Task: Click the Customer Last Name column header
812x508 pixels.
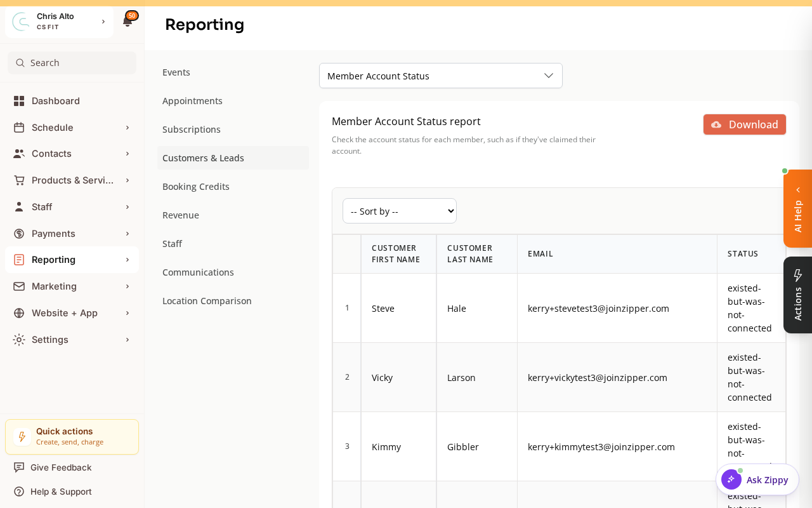Action: point(477,254)
